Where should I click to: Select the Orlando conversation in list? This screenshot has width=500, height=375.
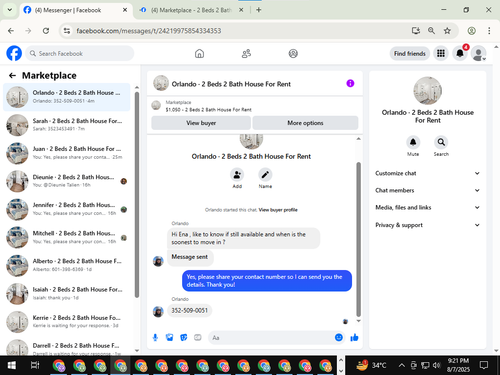click(67, 97)
